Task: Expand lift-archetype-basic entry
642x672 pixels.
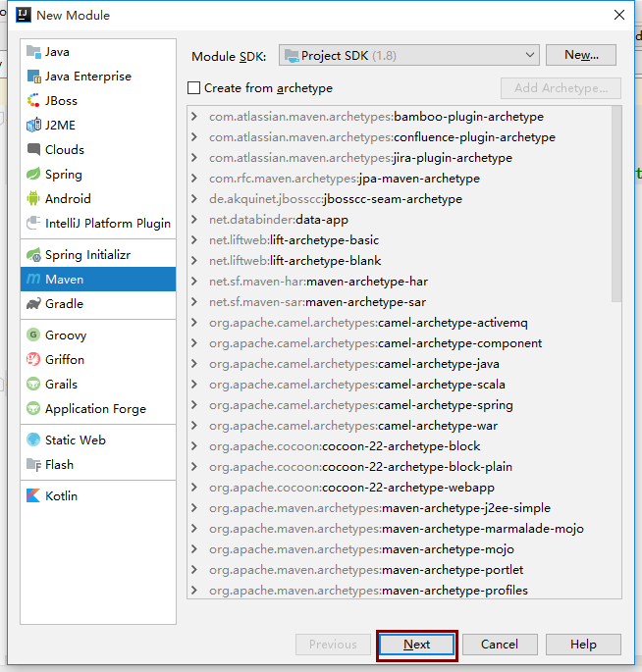Action: [x=194, y=240]
